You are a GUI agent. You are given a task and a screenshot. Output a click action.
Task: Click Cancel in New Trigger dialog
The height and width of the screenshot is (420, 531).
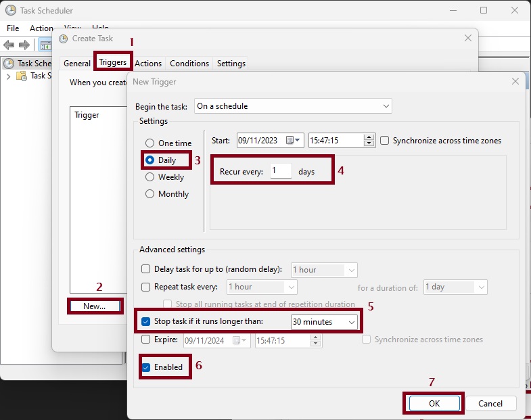tap(490, 403)
